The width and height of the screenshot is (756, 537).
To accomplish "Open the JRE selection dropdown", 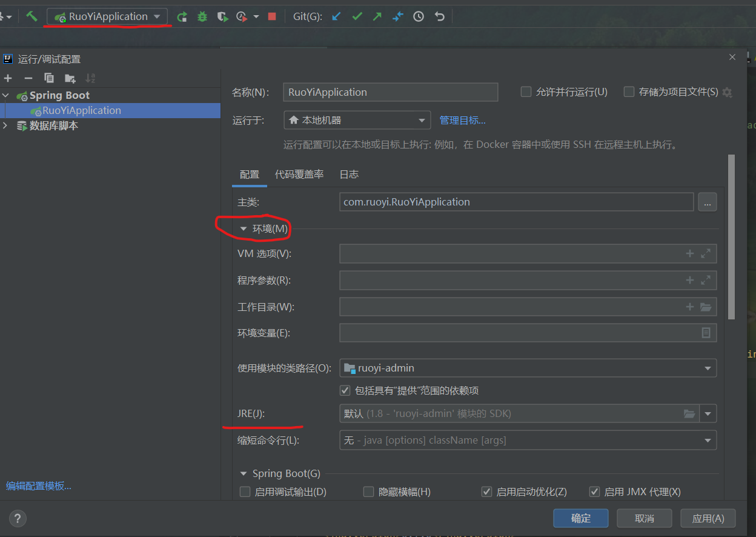I will click(x=708, y=413).
